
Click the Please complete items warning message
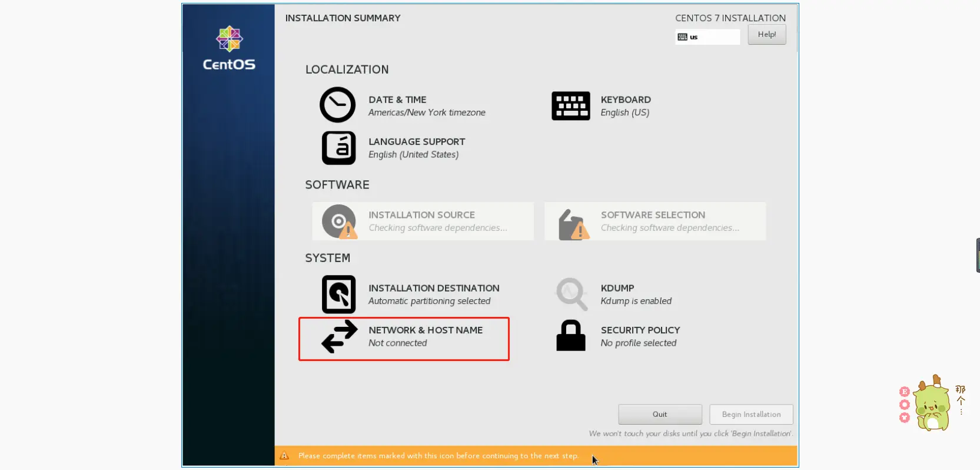pyautogui.click(x=438, y=456)
